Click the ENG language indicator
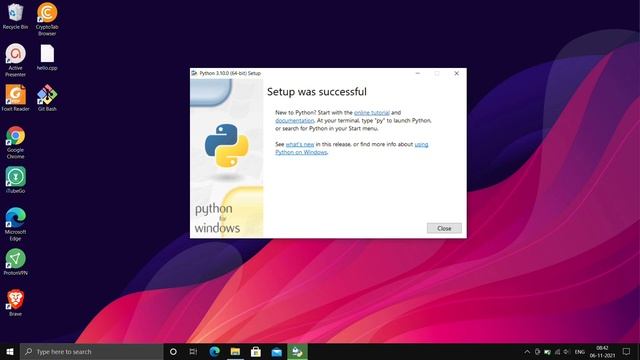Screen dimensions: 640x360 click(x=580, y=352)
